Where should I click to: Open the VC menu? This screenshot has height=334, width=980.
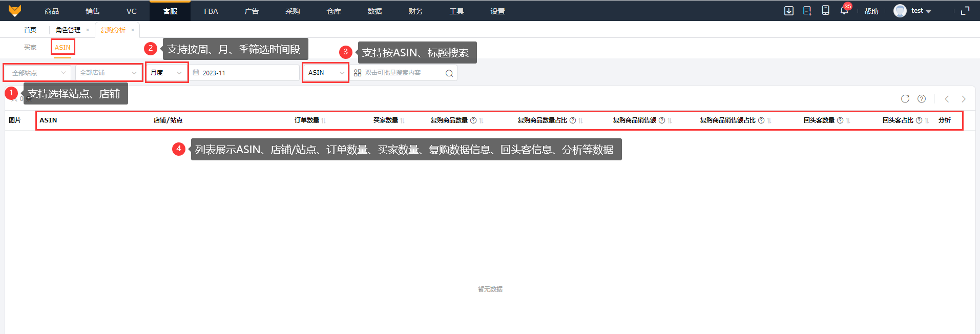[132, 11]
